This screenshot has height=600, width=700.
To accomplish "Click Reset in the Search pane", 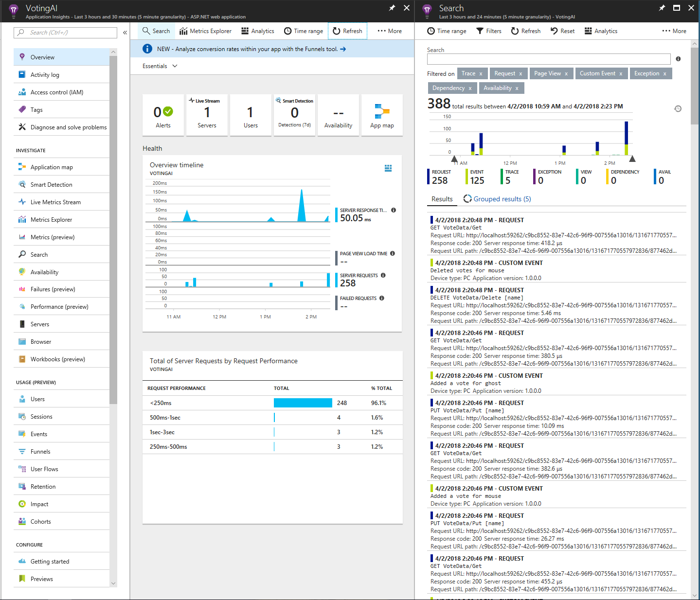I will [562, 31].
